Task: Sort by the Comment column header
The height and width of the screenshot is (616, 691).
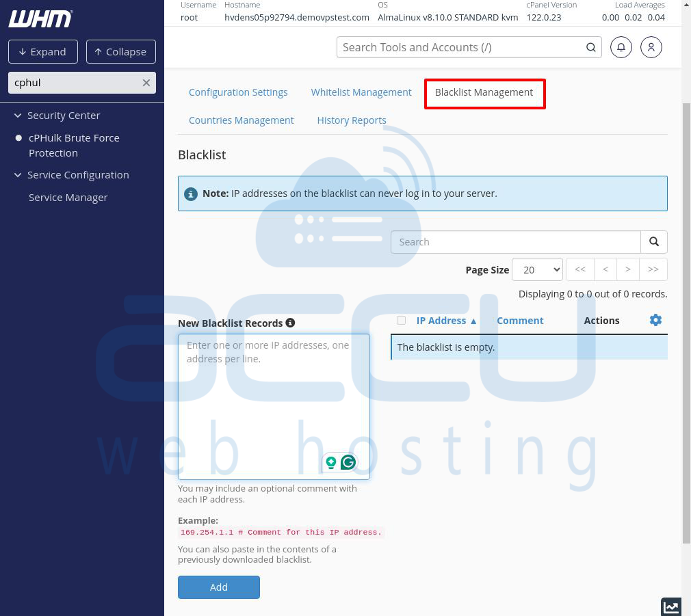Action: (520, 321)
